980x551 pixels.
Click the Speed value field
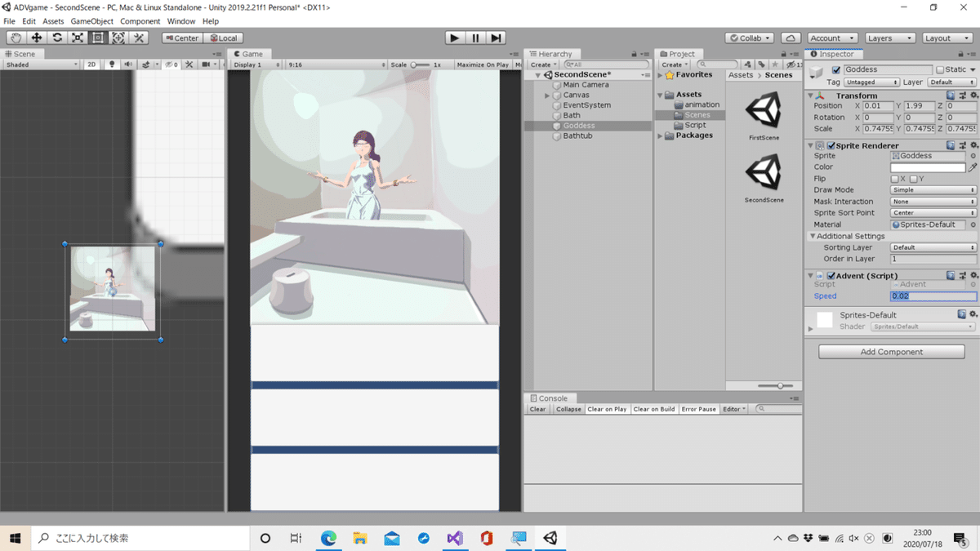click(933, 296)
